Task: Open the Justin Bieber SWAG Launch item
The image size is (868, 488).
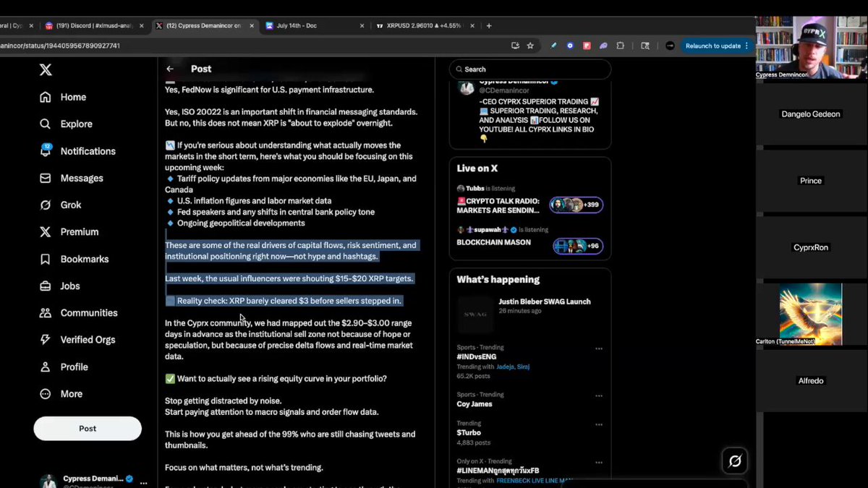Action: (545, 301)
